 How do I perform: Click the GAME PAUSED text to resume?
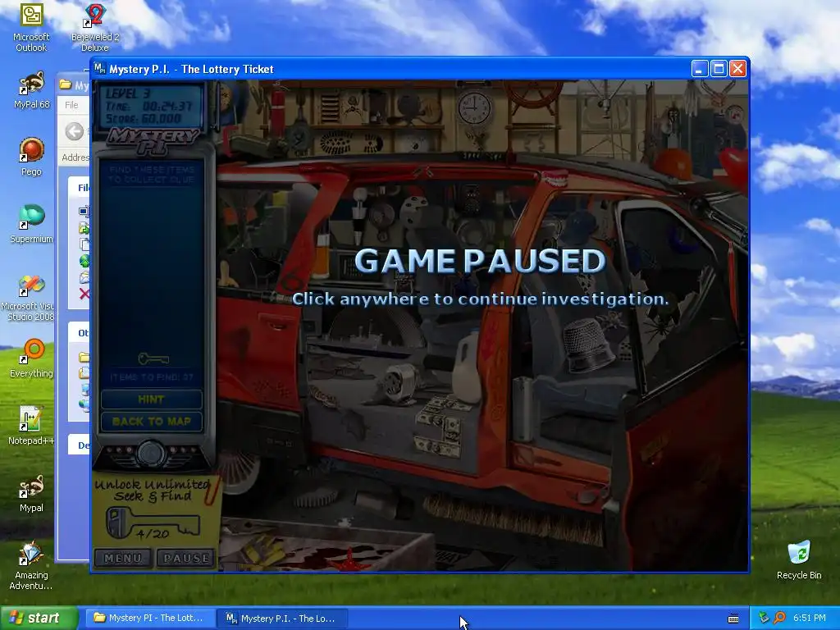tap(480, 261)
